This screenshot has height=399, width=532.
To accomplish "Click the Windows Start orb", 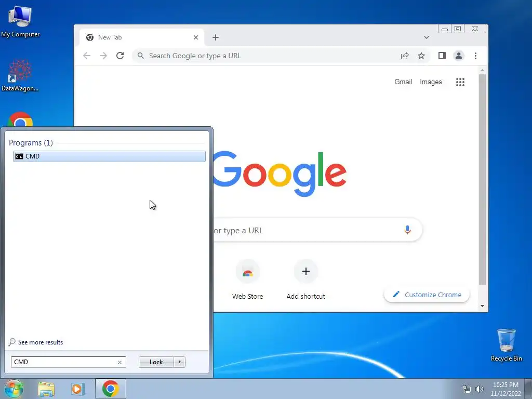I will coord(14,389).
